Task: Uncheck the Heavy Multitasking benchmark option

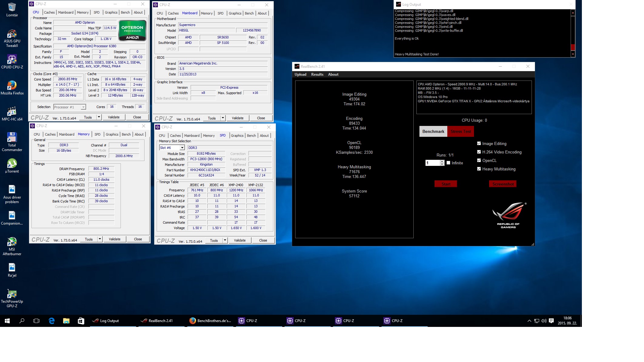Action: (479, 169)
